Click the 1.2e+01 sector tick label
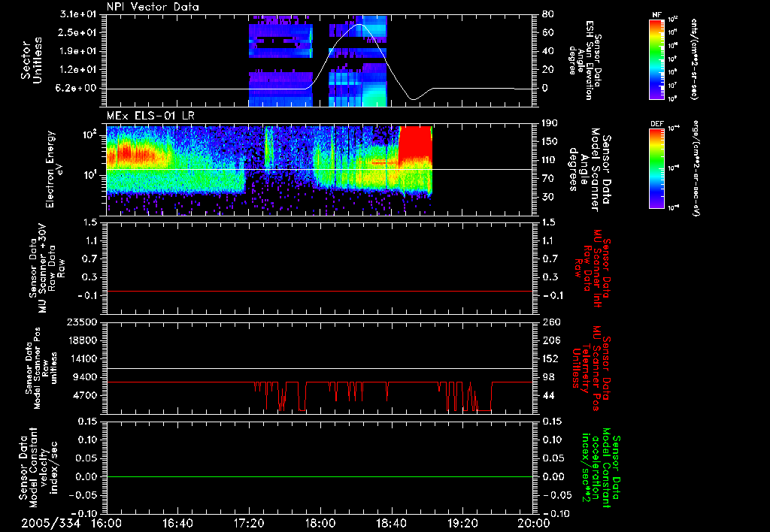This screenshot has width=770, height=532. (78, 70)
